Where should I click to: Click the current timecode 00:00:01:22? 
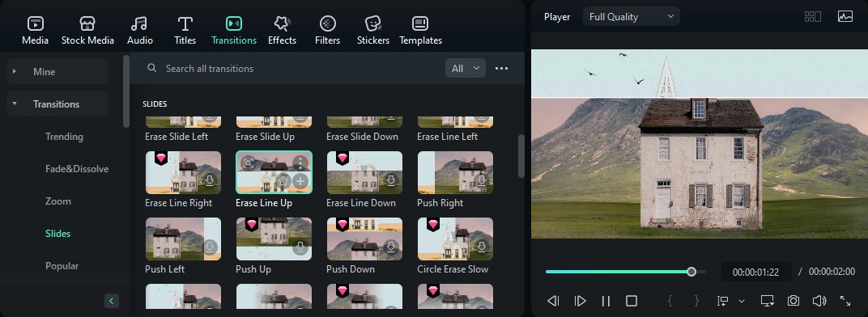(x=755, y=273)
